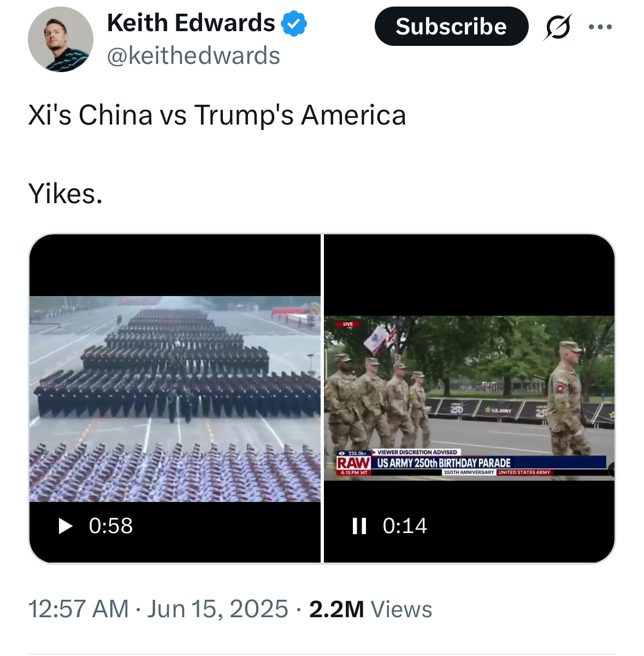Open the three-dot more options menu

tap(600, 26)
